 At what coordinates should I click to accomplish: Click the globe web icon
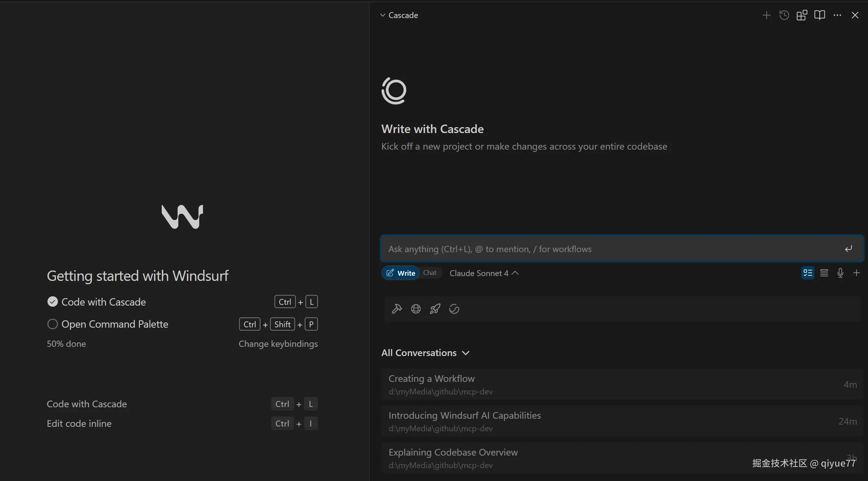coord(416,309)
